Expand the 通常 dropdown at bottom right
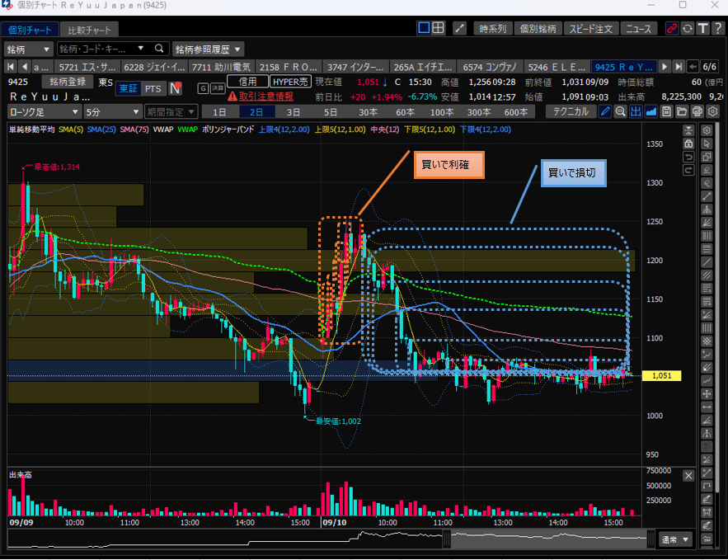The image size is (728, 560). (x=675, y=539)
